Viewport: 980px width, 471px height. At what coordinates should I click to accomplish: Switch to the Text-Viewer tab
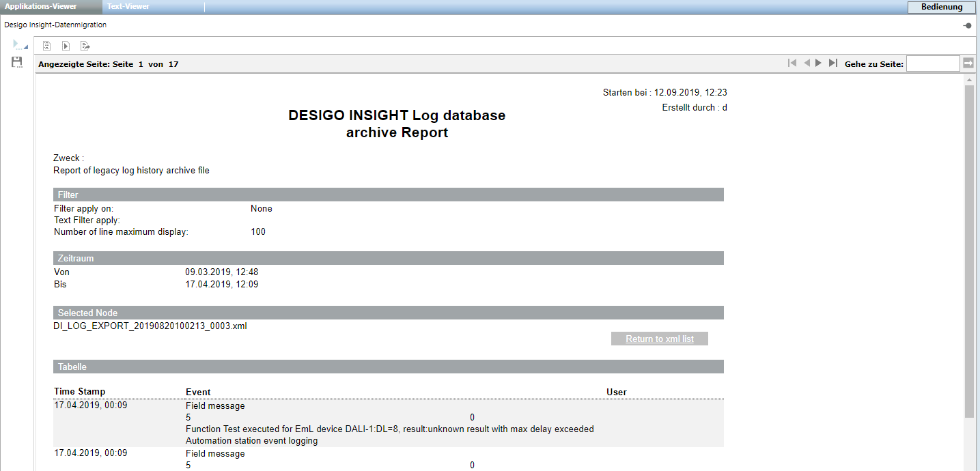[x=128, y=7]
